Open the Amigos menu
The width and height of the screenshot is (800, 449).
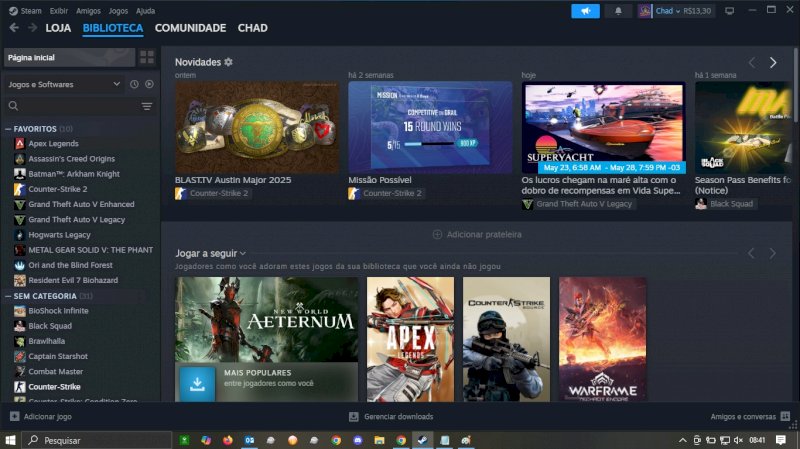coord(88,10)
